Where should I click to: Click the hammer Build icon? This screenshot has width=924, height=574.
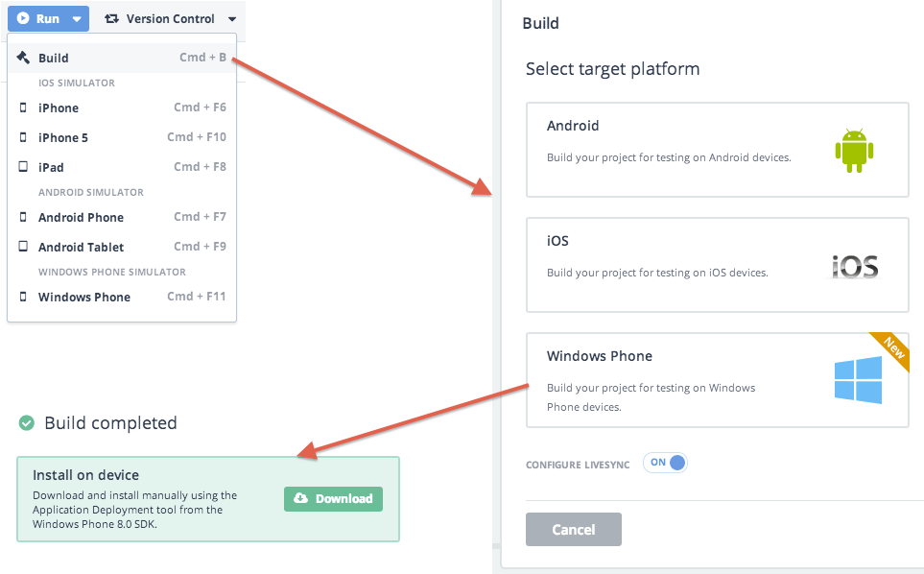tap(23, 58)
